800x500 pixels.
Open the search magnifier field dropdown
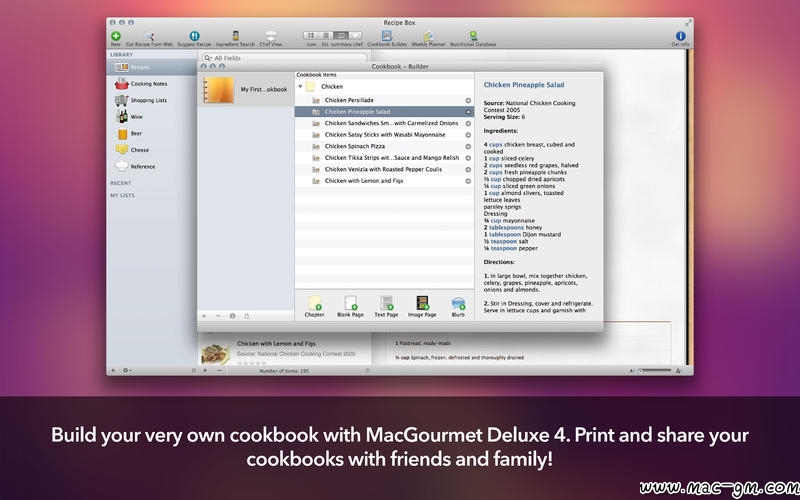click(207, 58)
